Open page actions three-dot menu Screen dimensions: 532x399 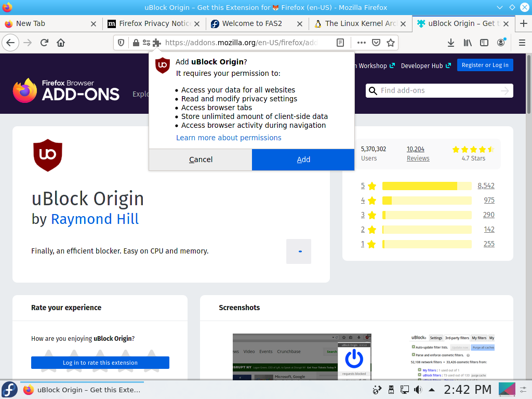point(362,43)
